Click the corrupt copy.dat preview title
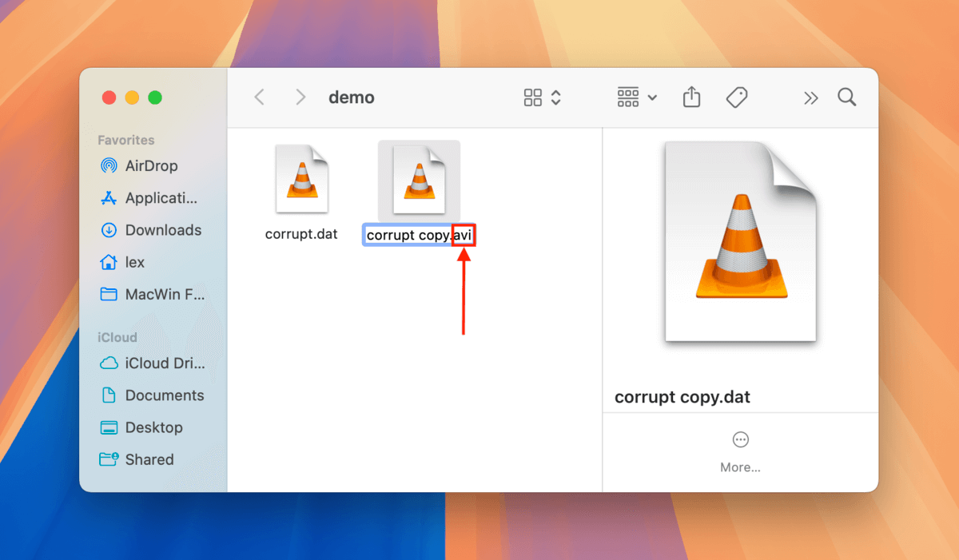 (682, 397)
